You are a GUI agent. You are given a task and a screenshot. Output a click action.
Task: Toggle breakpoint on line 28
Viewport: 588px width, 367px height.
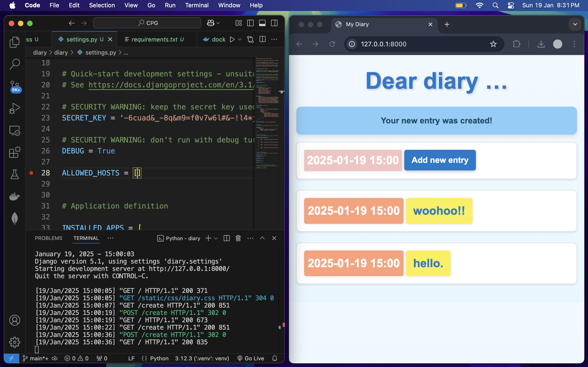pyautogui.click(x=31, y=173)
